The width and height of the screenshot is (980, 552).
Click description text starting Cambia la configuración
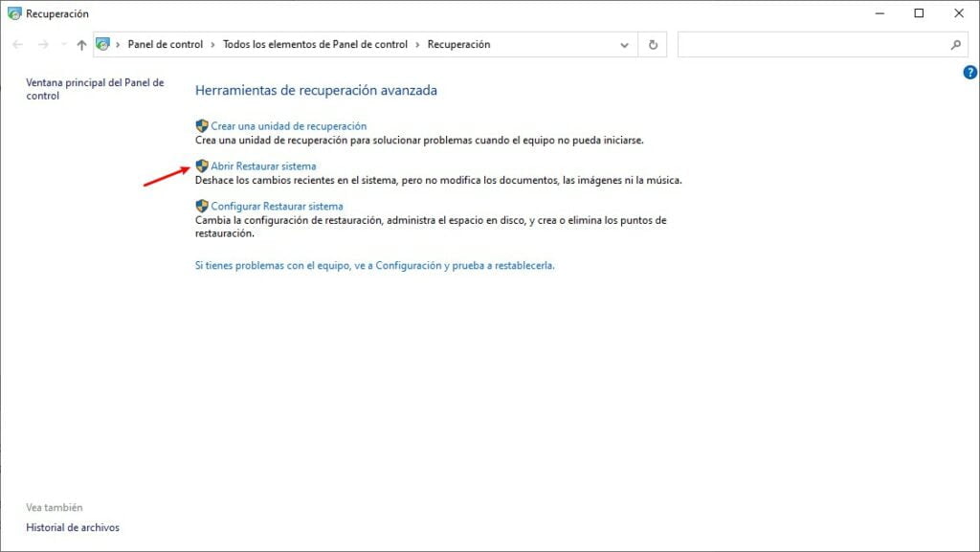(x=431, y=227)
